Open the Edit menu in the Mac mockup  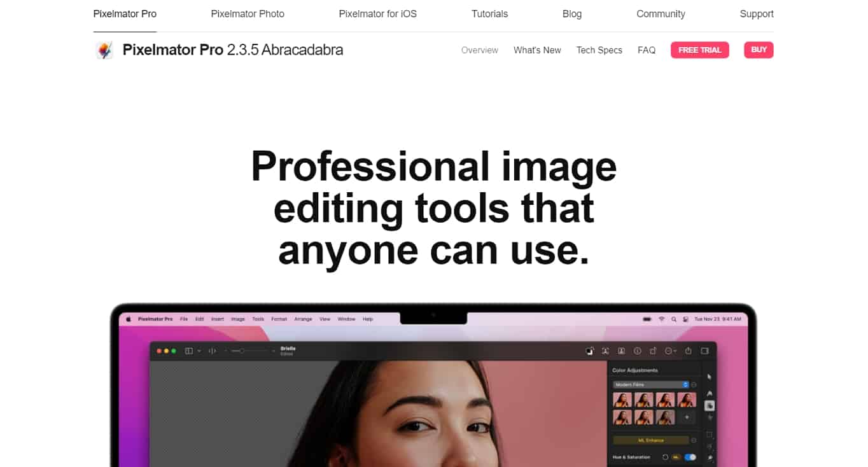[200, 319]
